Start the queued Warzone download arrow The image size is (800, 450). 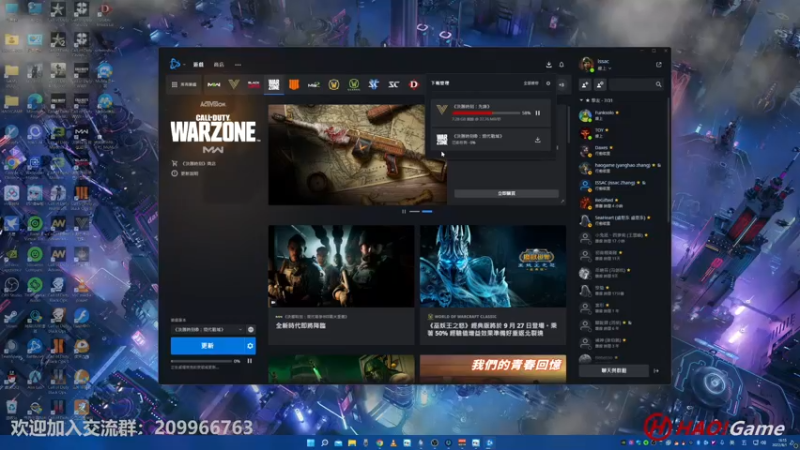click(538, 140)
